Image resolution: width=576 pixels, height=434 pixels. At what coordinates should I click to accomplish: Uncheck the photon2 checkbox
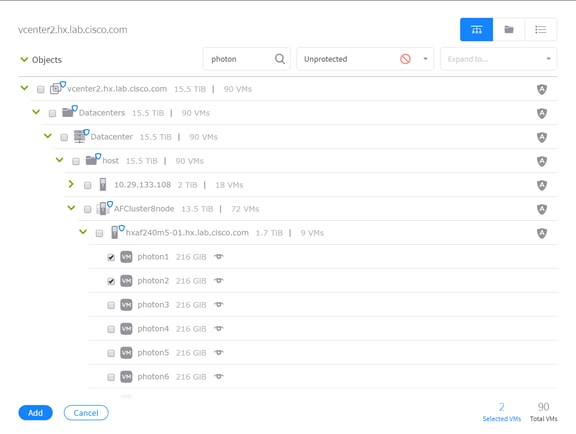click(x=111, y=281)
